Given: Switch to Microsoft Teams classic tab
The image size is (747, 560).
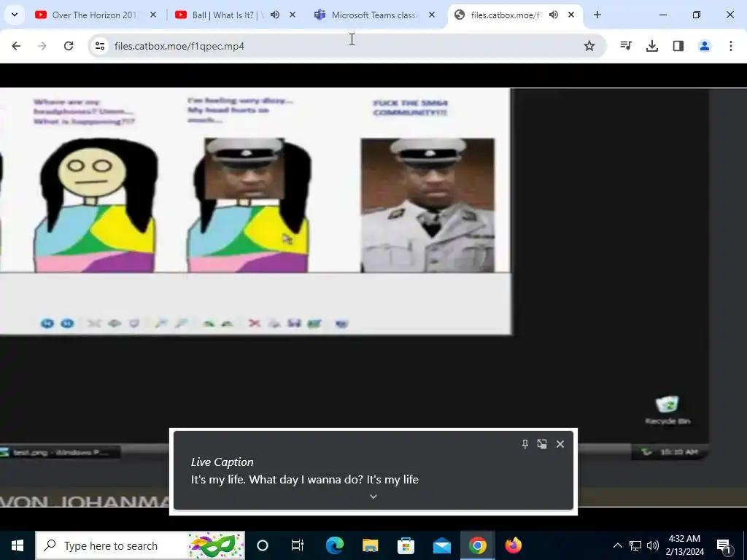Looking at the screenshot, I should point(375,15).
